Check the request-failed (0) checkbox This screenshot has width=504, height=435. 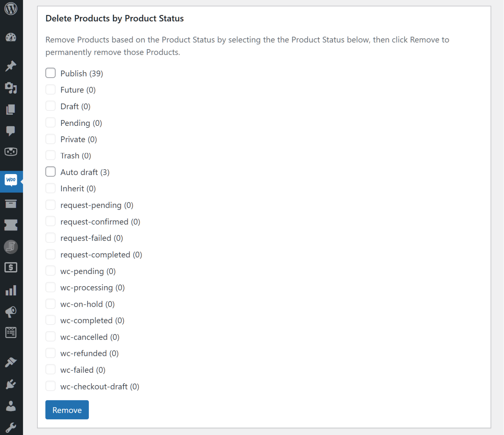pyautogui.click(x=50, y=237)
